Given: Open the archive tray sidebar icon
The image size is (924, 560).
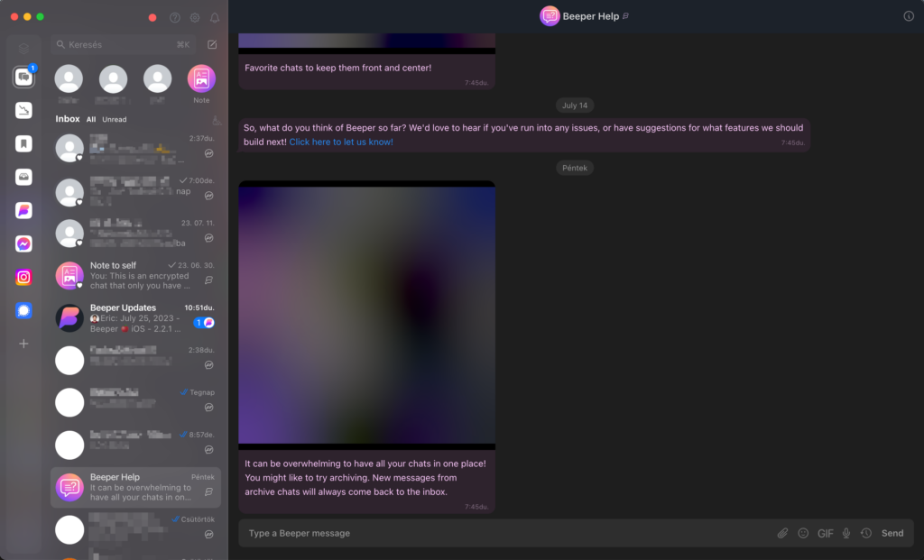Looking at the screenshot, I should click(x=23, y=178).
